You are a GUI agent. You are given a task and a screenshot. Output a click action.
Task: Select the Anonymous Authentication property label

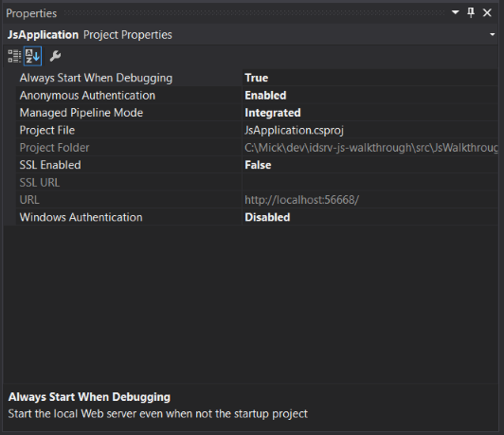click(x=87, y=95)
